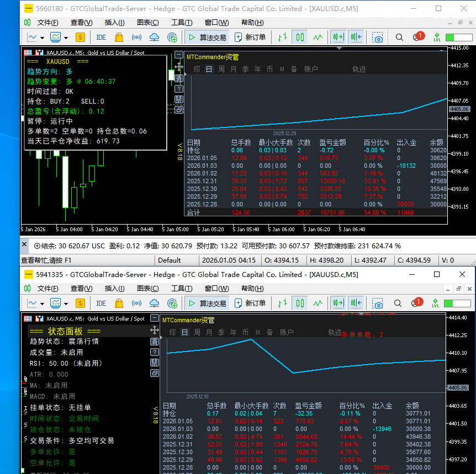This screenshot has width=476, height=474.
Task: Open the signals icon in the 5941335 window toolbar
Action: 136,303
